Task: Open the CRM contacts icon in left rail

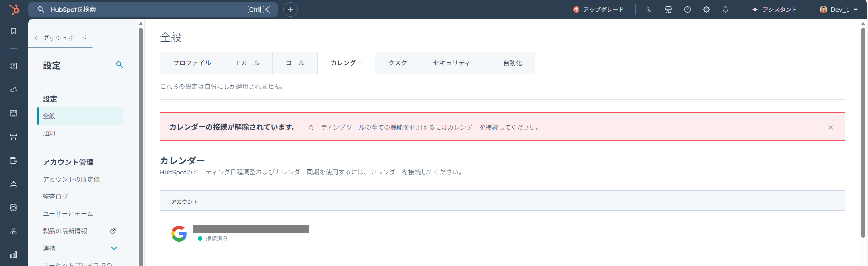Action: [14, 66]
